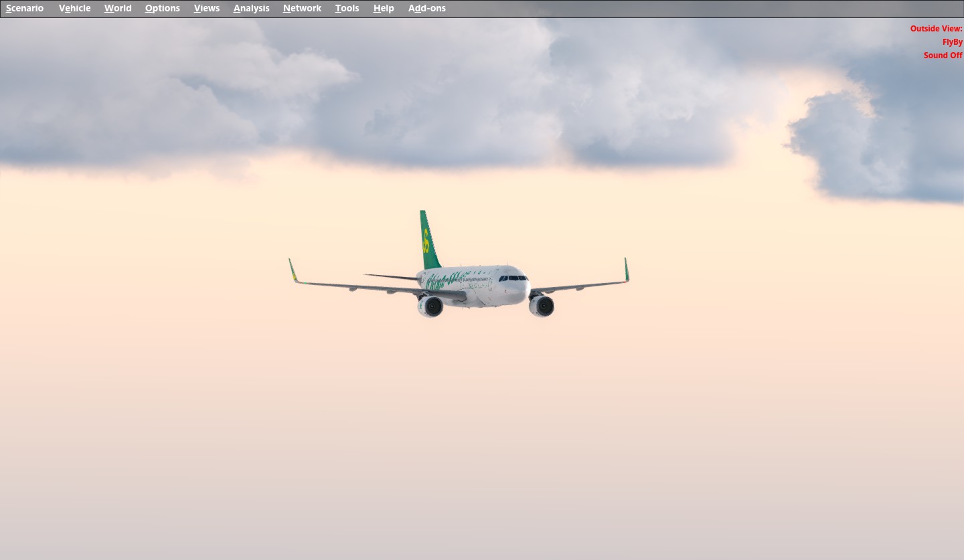The width and height of the screenshot is (964, 560).
Task: Expand the Views menu
Action: [206, 9]
